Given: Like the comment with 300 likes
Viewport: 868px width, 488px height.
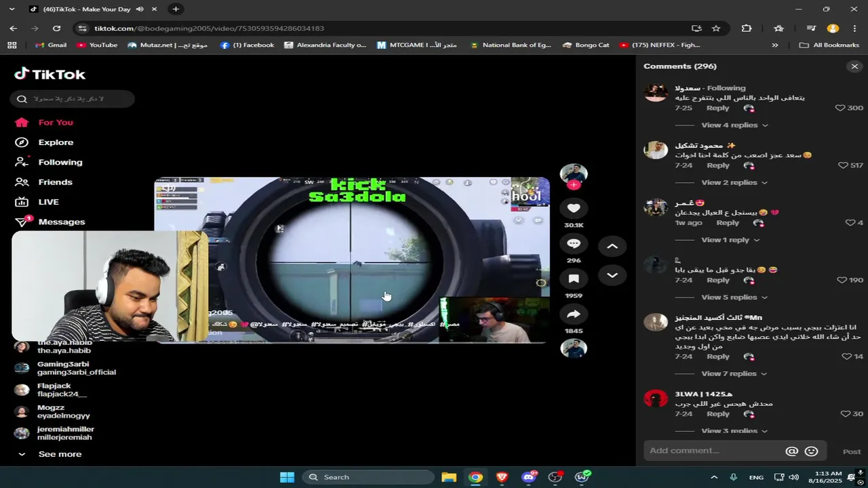Looking at the screenshot, I should tap(840, 108).
